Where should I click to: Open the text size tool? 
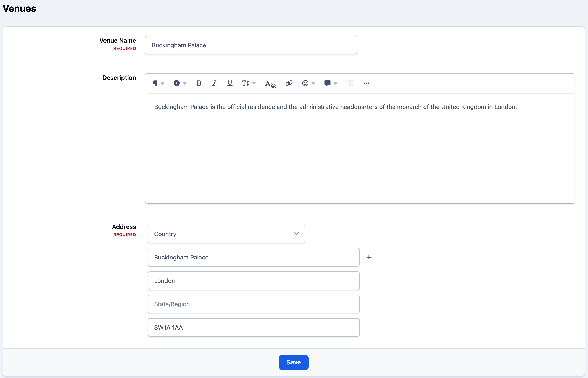click(246, 83)
